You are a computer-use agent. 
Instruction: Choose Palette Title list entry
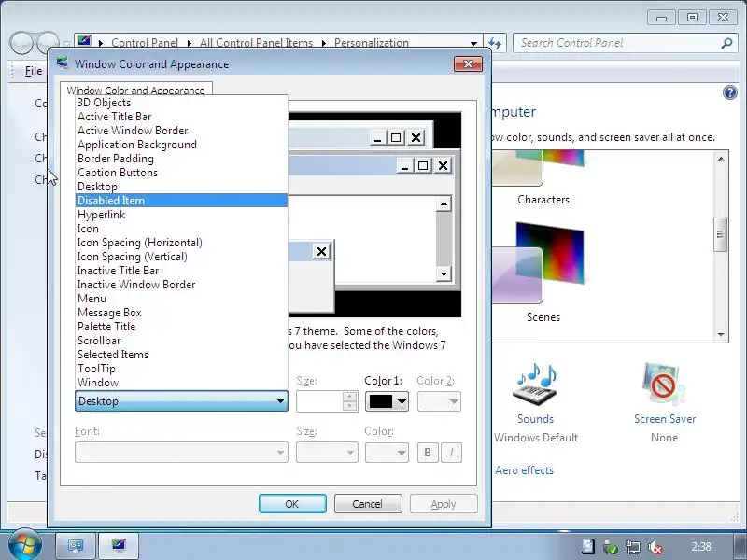(181, 327)
